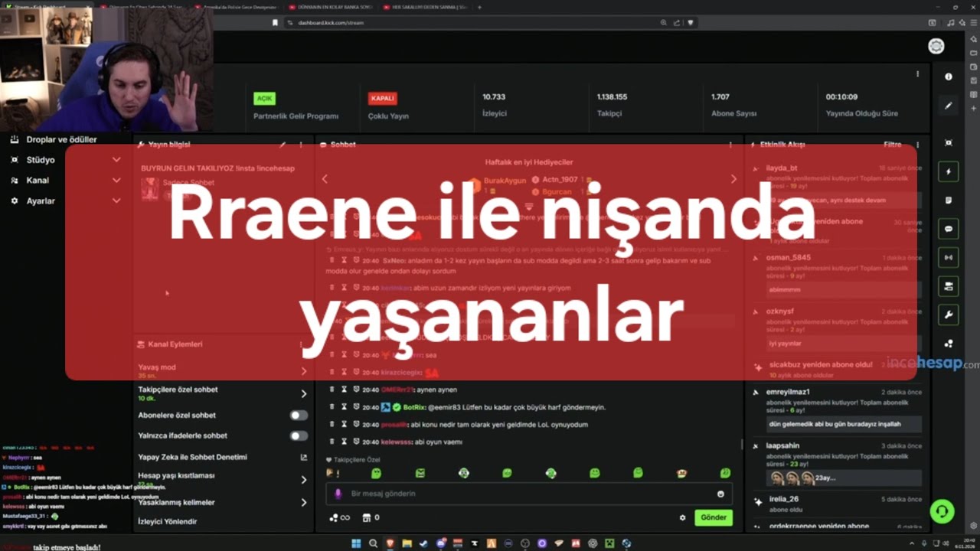
Task: Expand the Stüdyo sidebar section chevron
Action: coord(116,160)
